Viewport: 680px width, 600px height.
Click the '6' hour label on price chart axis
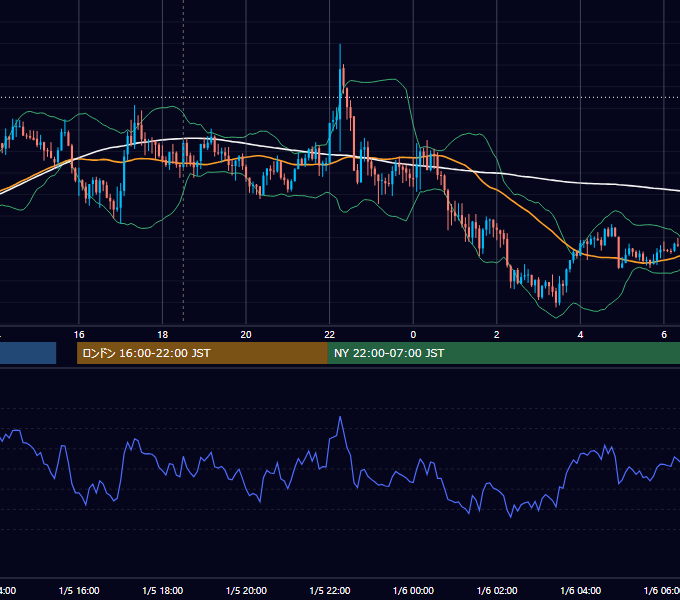click(664, 335)
